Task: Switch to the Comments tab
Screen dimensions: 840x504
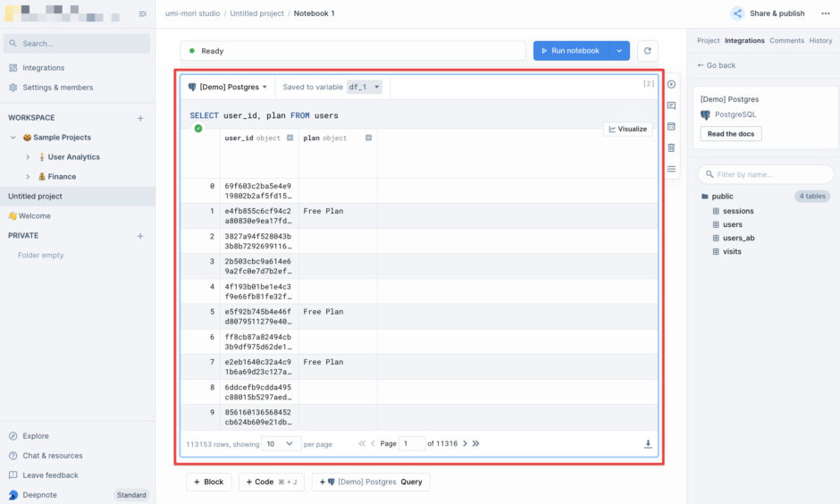Action: pyautogui.click(x=786, y=40)
